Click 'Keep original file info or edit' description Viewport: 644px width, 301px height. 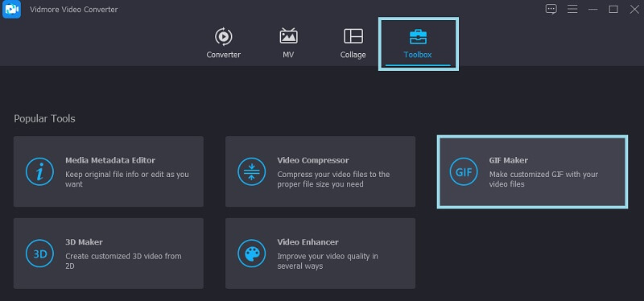pyautogui.click(x=127, y=179)
